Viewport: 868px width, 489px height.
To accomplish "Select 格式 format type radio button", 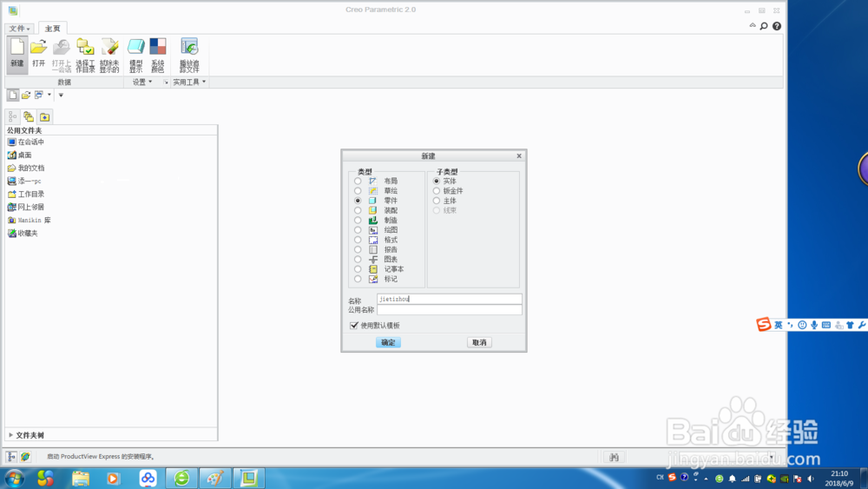I will coord(358,240).
